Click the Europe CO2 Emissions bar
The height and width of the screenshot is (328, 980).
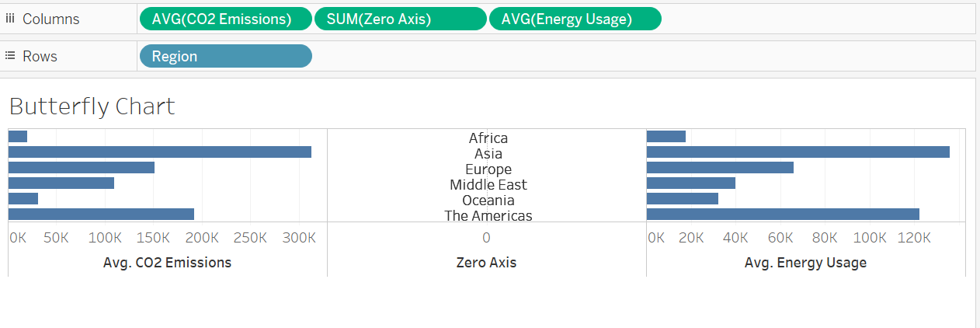point(82,168)
